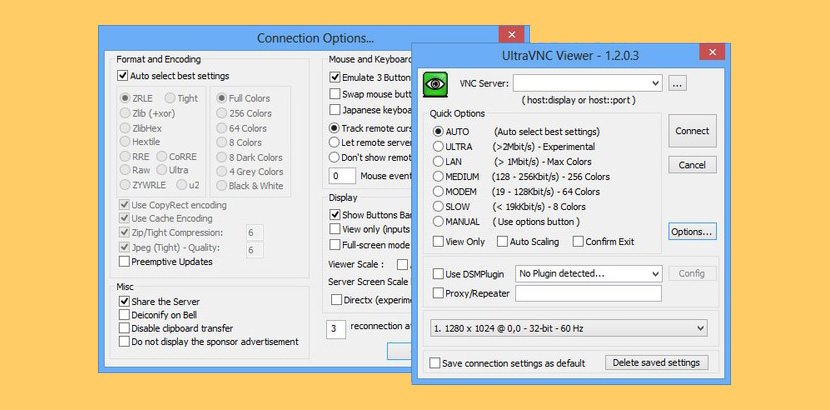Select the u2 encoding radio
830x410 pixels.
pos(182,185)
